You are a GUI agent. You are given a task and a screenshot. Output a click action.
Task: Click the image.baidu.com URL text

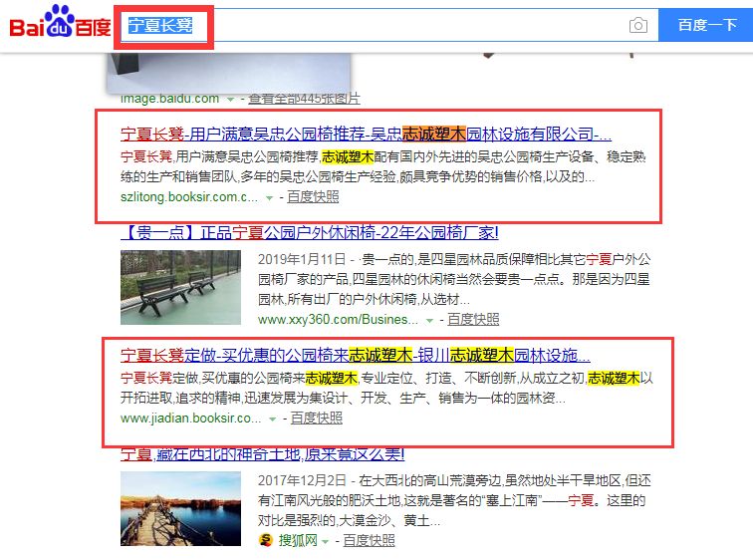[170, 99]
